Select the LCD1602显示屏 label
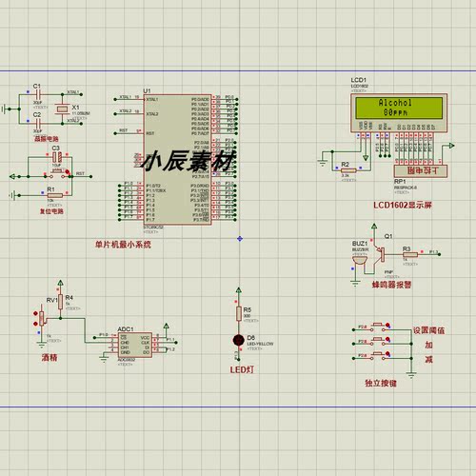The width and height of the screenshot is (476, 476). coord(403,206)
